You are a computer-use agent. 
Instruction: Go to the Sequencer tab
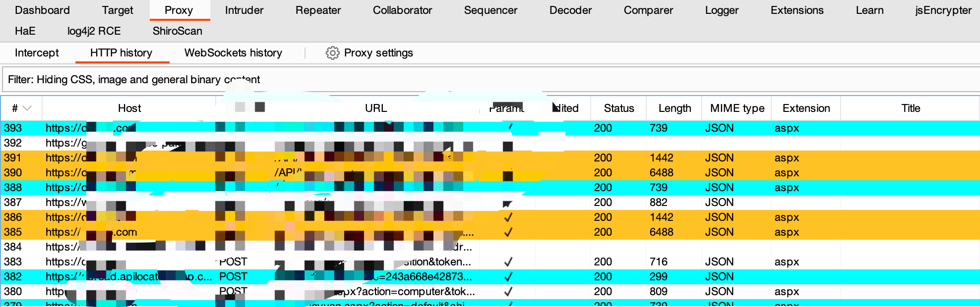[x=490, y=10]
